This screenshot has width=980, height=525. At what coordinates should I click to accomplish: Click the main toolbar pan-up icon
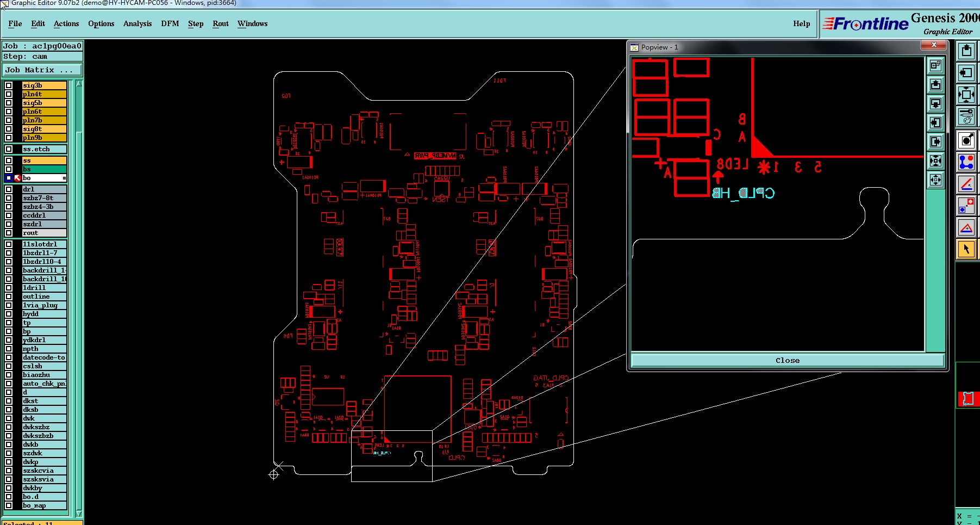(x=966, y=51)
